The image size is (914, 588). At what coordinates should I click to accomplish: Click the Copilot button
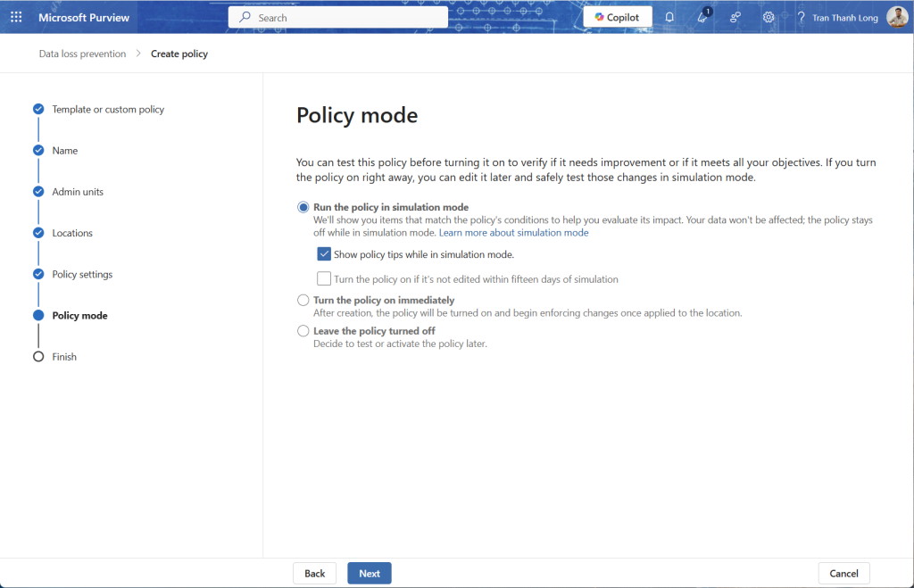(x=618, y=17)
